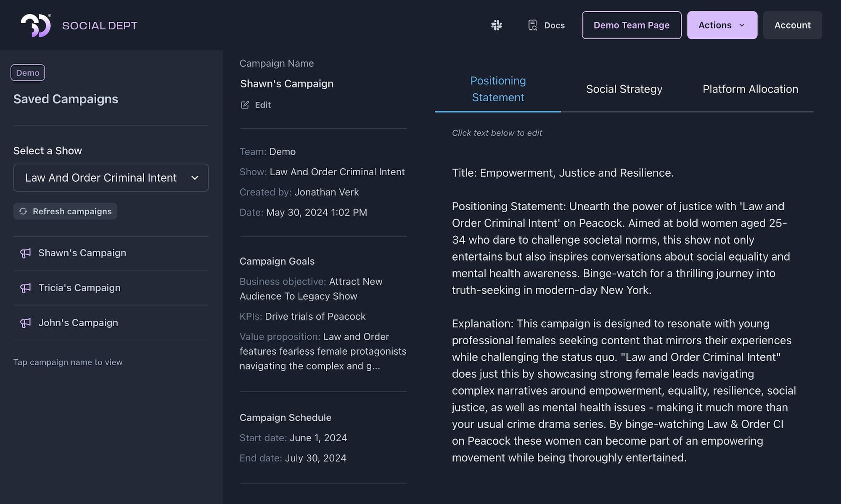
Task: Click the chevron in the show selector
Action: tap(195, 178)
